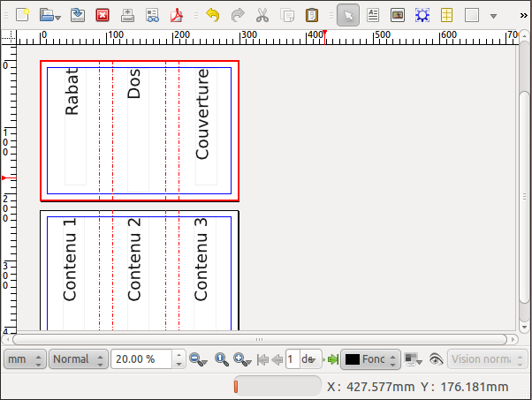
Task: Go to the last page
Action: 333,359
